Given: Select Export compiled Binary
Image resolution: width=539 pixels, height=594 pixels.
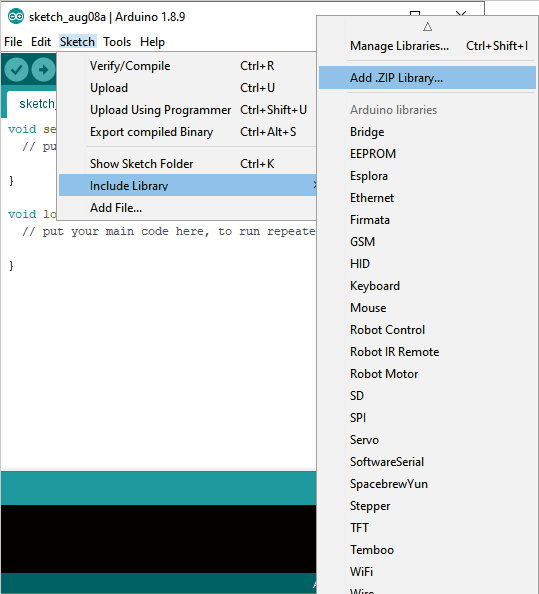Looking at the screenshot, I should [x=187, y=132].
